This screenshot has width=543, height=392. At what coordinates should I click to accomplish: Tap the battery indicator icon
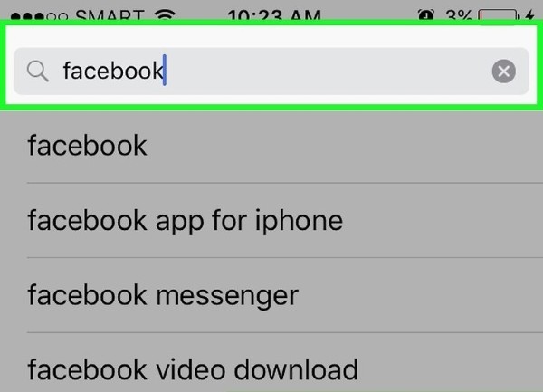tap(499, 16)
